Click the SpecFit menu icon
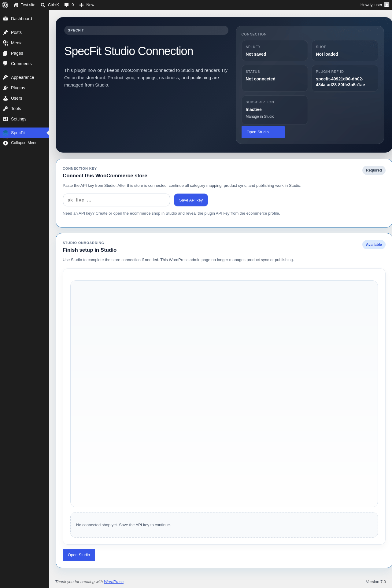 point(6,133)
